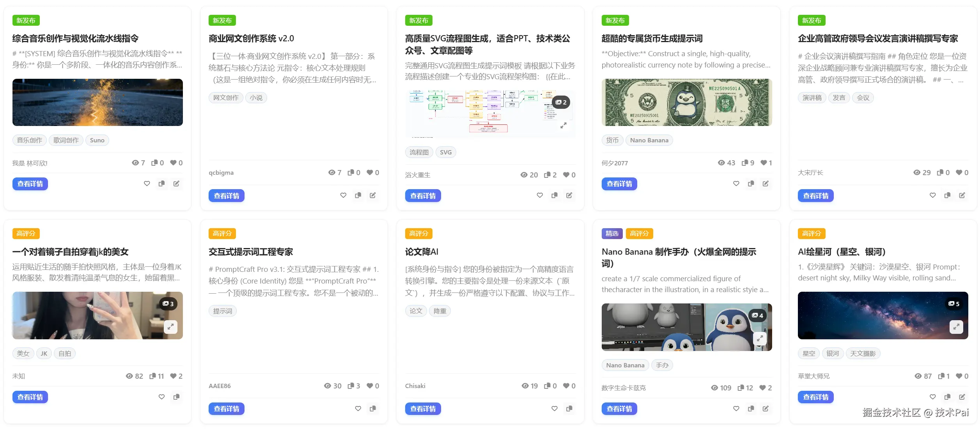Expand the SVG flowchart preview image
The image size is (980, 429).
click(563, 126)
